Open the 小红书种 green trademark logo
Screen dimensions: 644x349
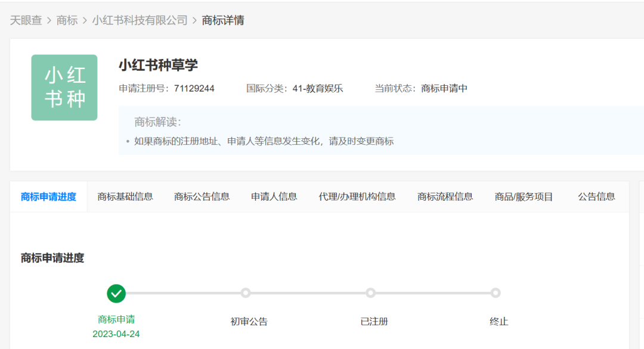(x=64, y=88)
